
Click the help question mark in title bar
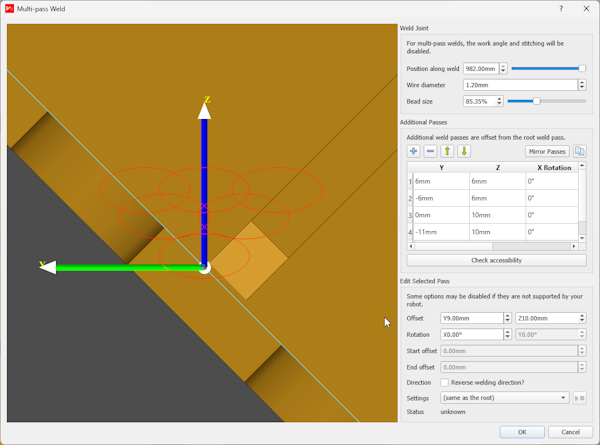[x=560, y=8]
